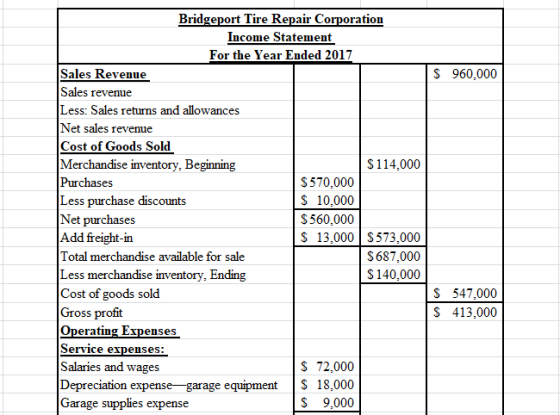Image resolution: width=560 pixels, height=415 pixels.
Task: Select the Salaries and wages label
Action: [x=110, y=367]
